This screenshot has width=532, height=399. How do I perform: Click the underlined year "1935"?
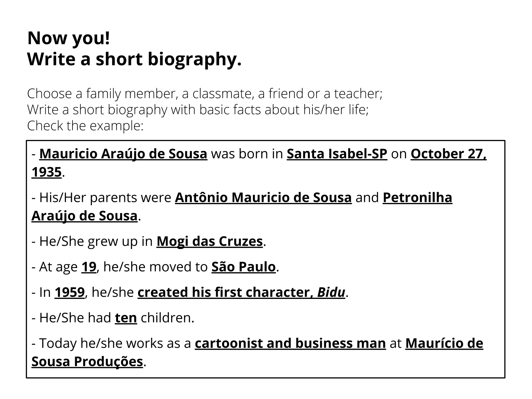[x=47, y=172]
